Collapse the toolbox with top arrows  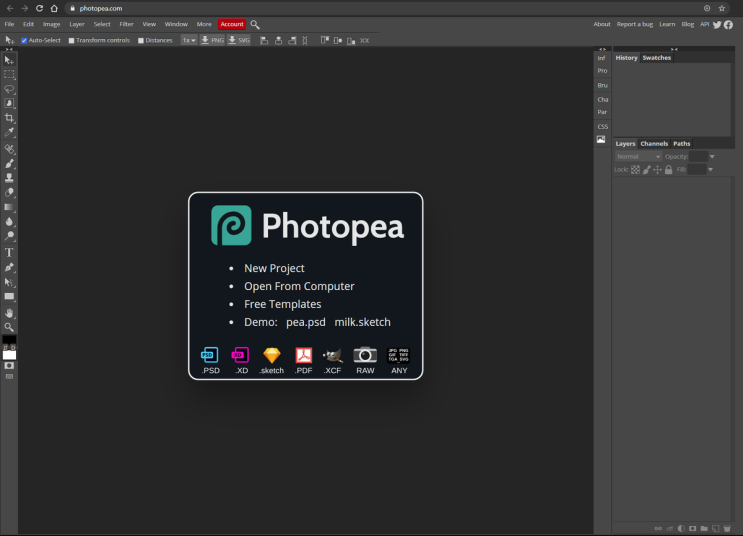tap(9, 49)
